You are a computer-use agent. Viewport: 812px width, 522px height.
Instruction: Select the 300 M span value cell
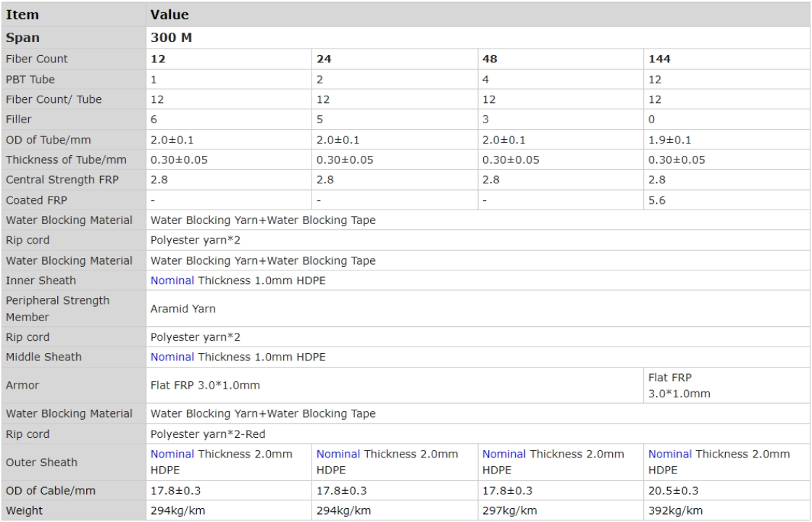[171, 38]
